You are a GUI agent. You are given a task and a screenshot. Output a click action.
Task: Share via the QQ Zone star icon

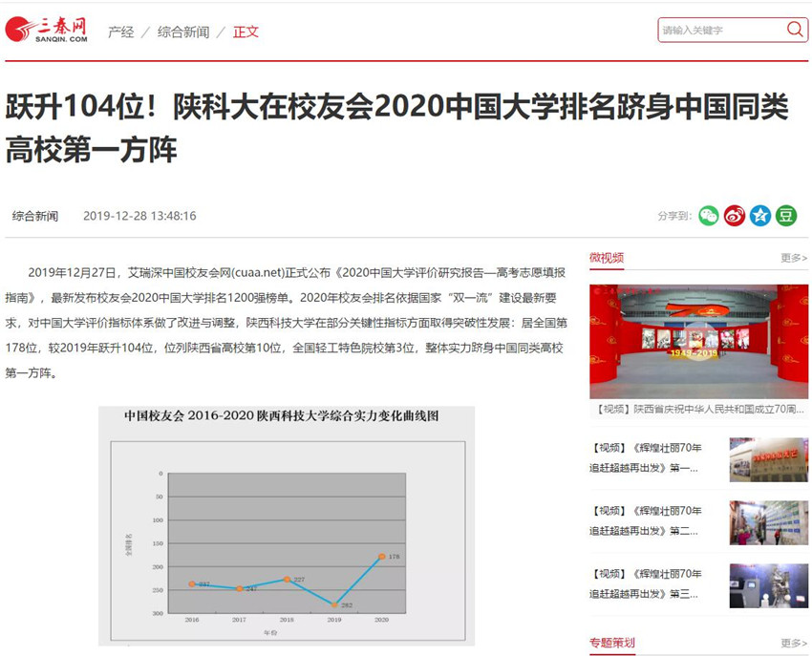(759, 216)
